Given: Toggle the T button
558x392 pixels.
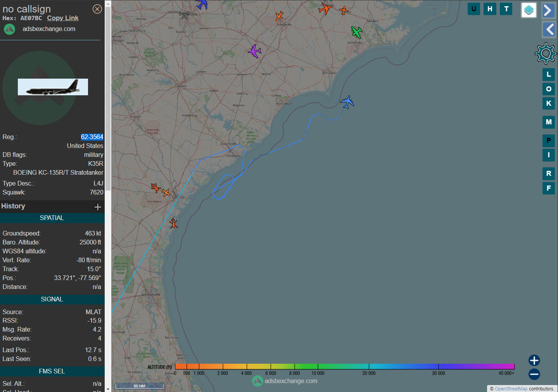Looking at the screenshot, I should [x=506, y=9].
